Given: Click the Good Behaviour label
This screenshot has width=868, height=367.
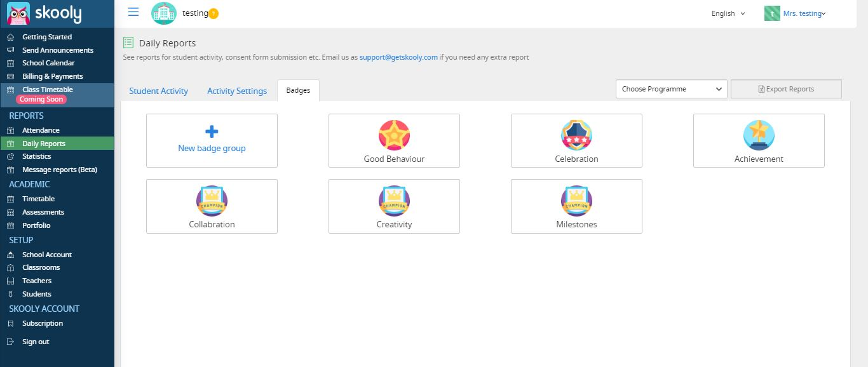Looking at the screenshot, I should click(394, 159).
